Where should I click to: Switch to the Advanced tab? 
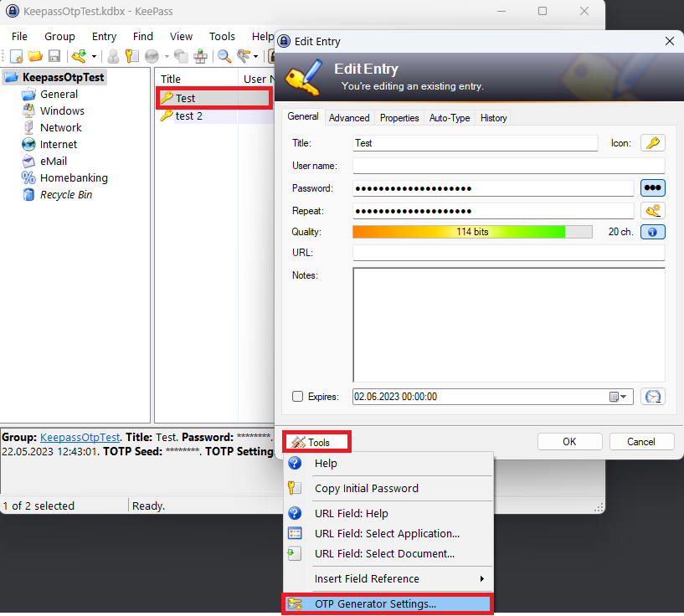[x=349, y=118]
